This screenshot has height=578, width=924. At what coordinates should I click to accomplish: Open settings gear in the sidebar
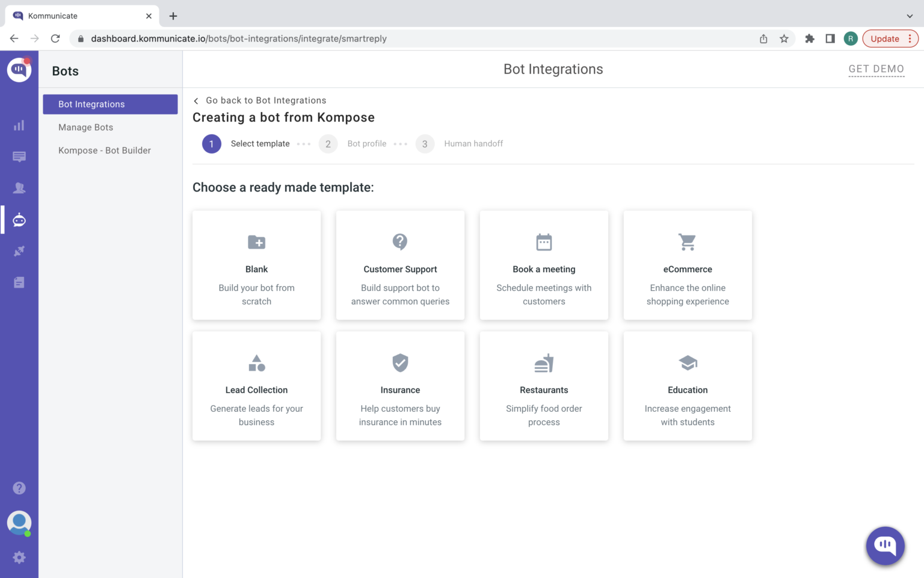pos(19,558)
